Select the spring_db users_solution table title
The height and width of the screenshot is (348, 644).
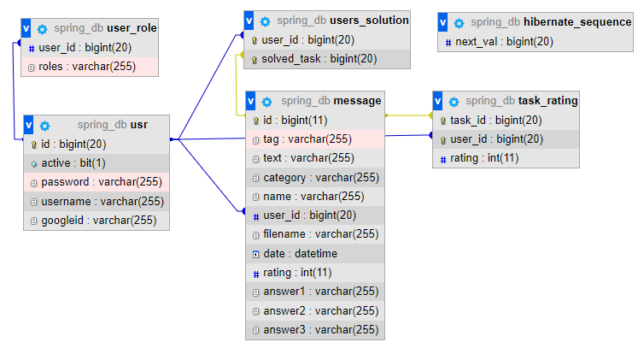pos(342,21)
